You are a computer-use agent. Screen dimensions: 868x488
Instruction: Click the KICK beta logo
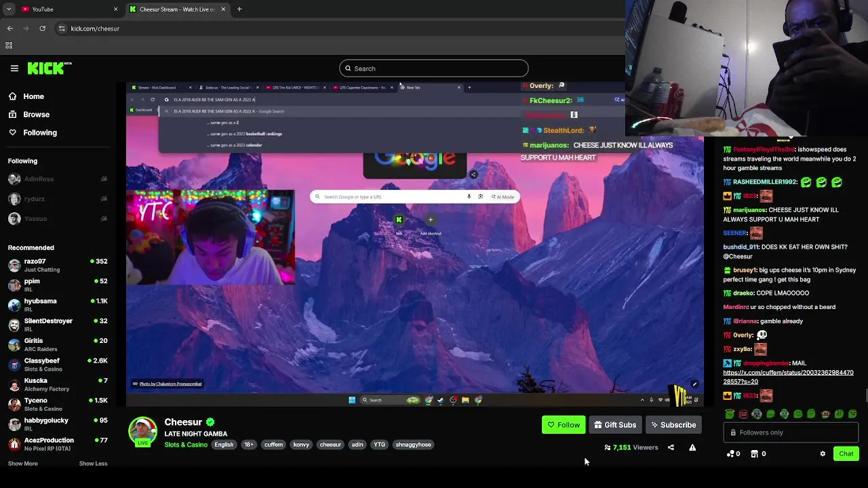(x=50, y=68)
